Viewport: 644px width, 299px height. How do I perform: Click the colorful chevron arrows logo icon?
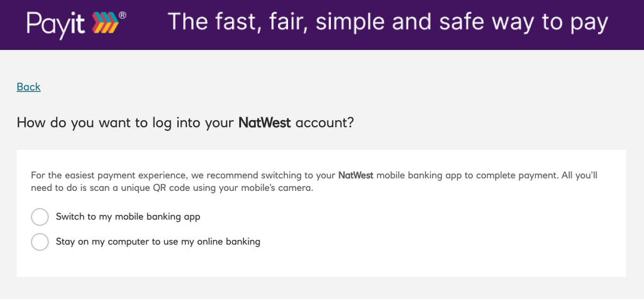tap(105, 23)
